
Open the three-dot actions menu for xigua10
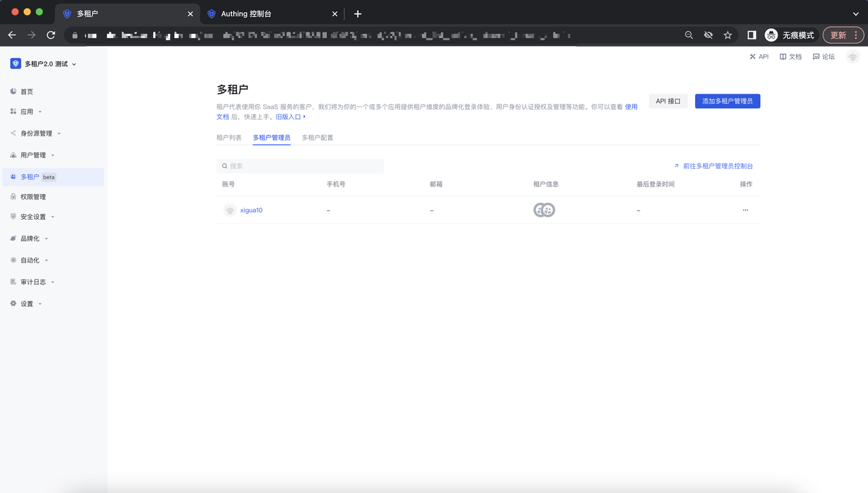[x=745, y=210]
